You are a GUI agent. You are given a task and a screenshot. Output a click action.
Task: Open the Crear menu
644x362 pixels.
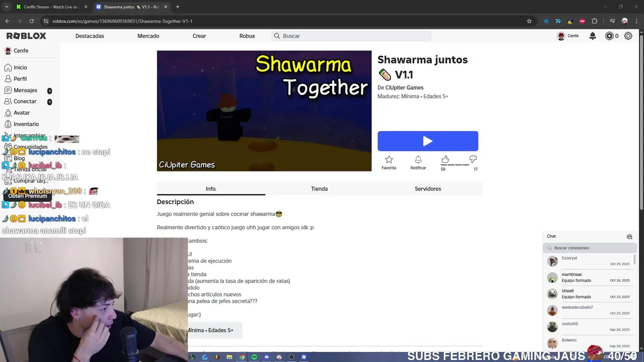199,36
